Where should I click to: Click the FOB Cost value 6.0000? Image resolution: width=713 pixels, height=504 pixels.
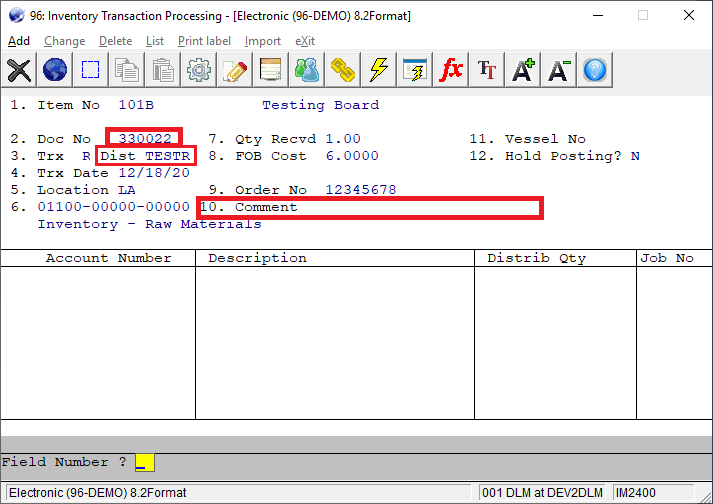[x=352, y=156]
